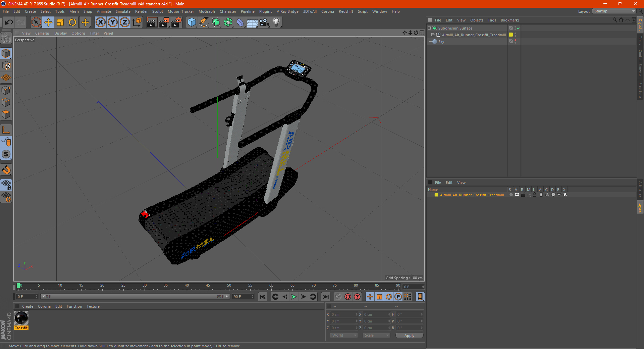644x349 pixels.
Task: Toggle Y axis lock
Action: 113,22
